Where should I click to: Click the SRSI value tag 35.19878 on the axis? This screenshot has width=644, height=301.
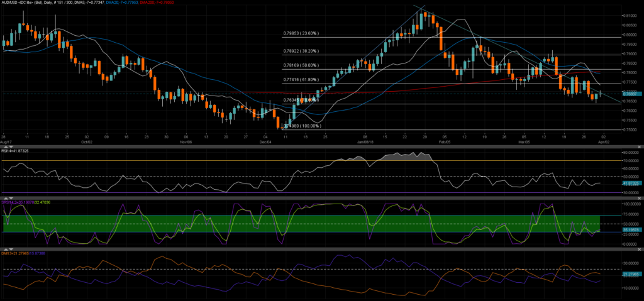(x=631, y=229)
